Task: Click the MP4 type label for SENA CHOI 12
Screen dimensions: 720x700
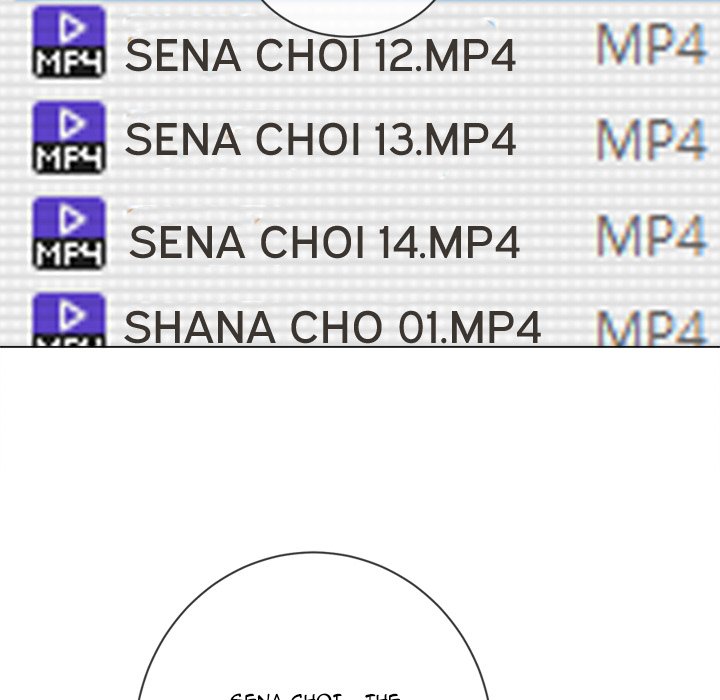Action: pos(651,46)
